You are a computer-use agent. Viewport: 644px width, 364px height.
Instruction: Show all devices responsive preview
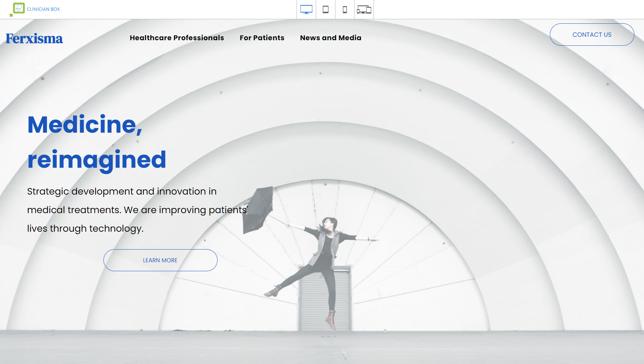coord(364,9)
